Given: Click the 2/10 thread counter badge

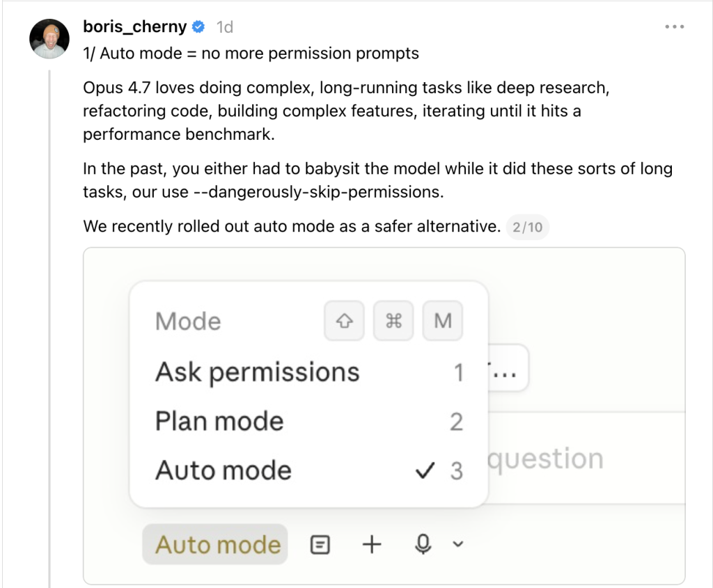Looking at the screenshot, I should (527, 227).
